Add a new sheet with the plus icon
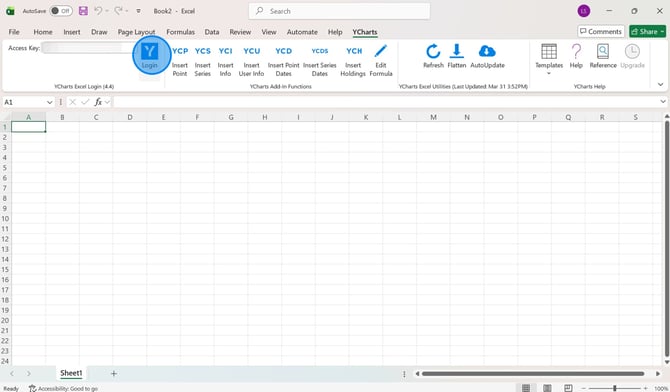The image size is (670, 392). point(114,374)
